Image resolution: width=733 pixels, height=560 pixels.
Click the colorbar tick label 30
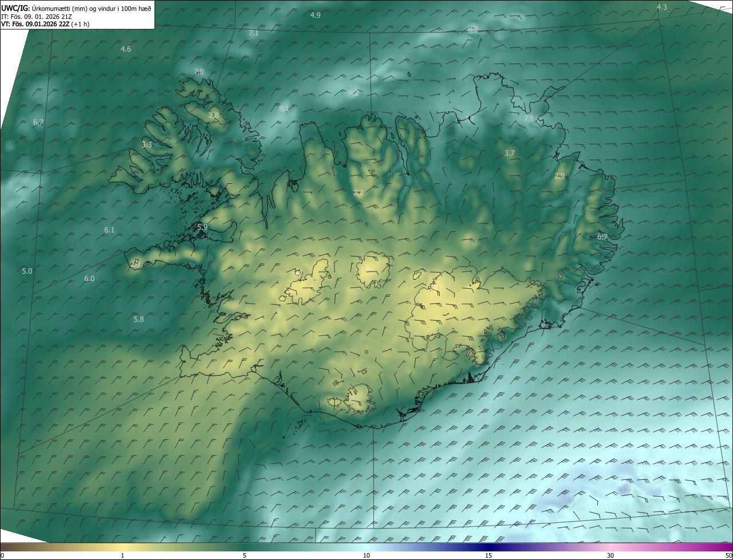610,555
